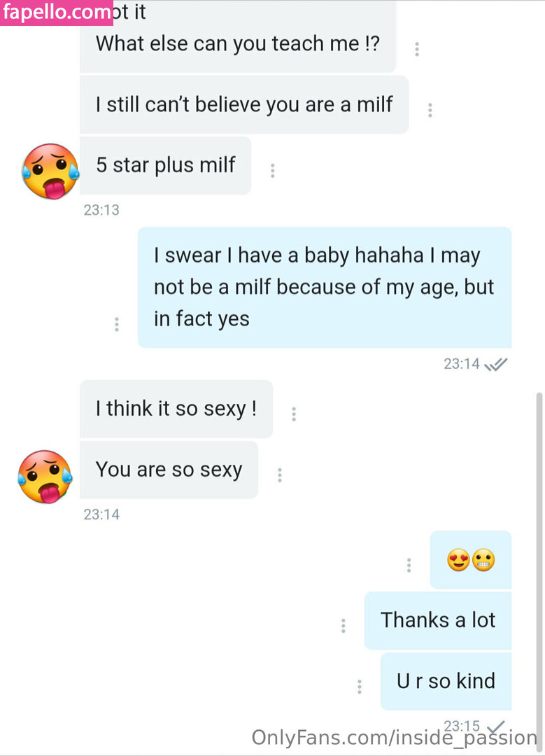Click the three dots next to "Thanks a lot"
Screen dimensions: 545x756
pos(344,625)
